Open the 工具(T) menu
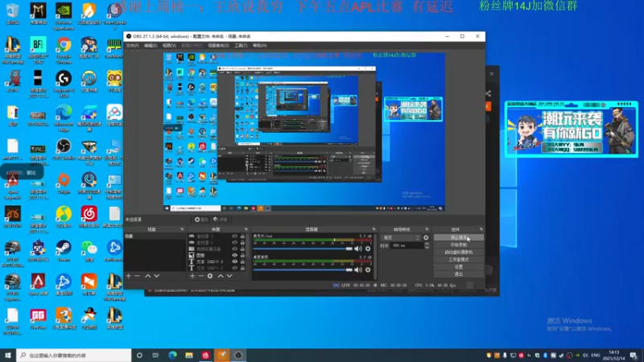644x362 pixels. coord(241,46)
